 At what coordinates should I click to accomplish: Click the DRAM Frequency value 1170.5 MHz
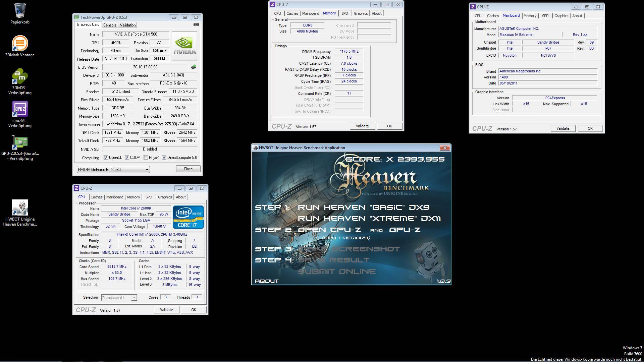[349, 52]
